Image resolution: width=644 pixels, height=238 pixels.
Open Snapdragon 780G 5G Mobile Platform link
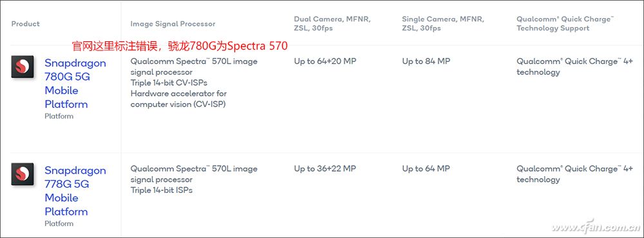click(x=75, y=83)
